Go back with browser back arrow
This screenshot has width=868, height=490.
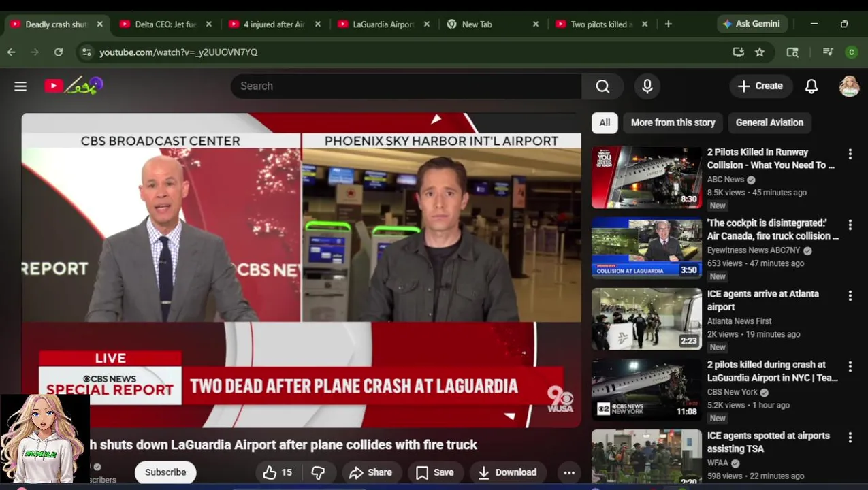coord(12,52)
